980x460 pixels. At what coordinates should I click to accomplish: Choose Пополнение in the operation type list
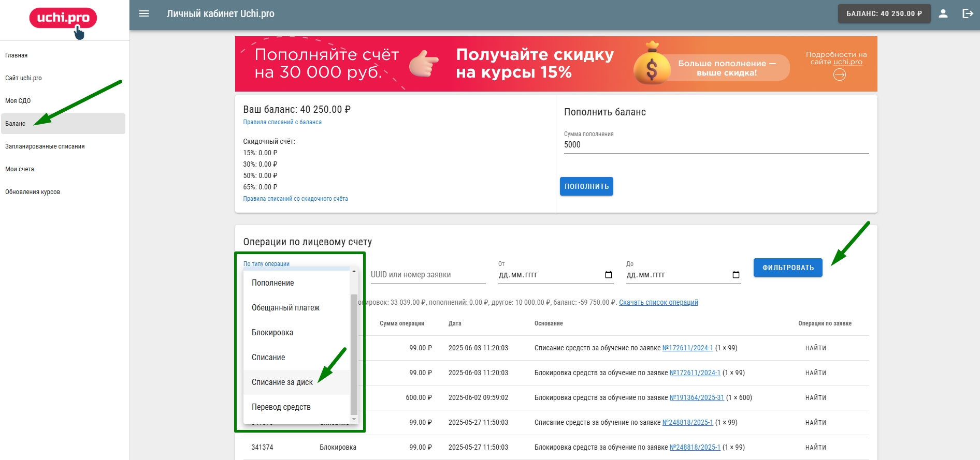[x=297, y=283]
